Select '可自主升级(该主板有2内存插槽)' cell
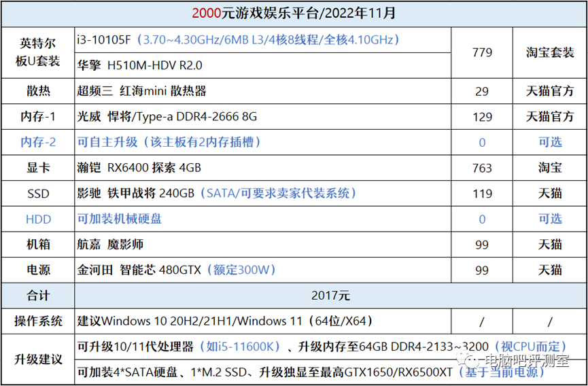 click(x=262, y=142)
